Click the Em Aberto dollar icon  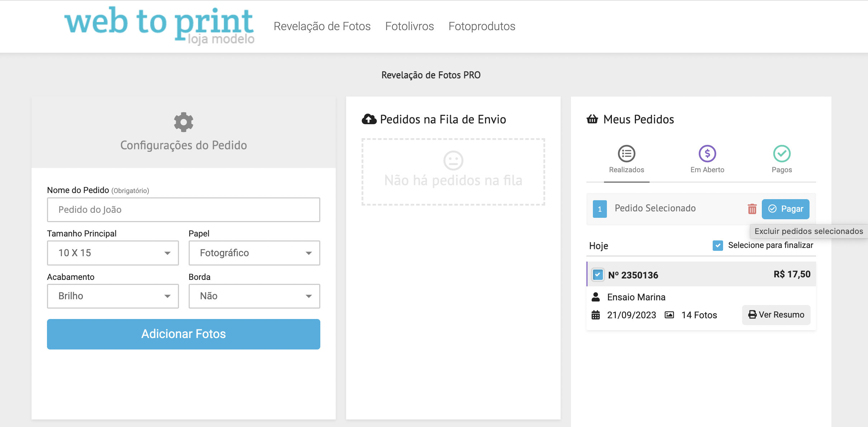point(707,154)
